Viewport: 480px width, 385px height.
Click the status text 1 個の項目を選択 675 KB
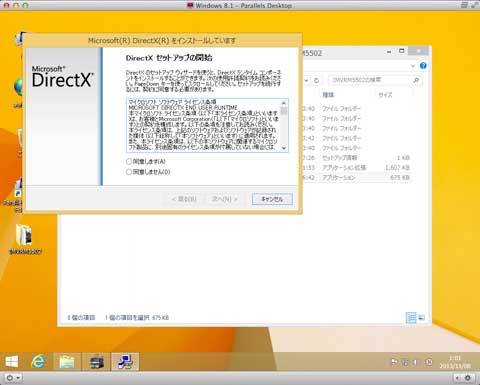(137, 318)
